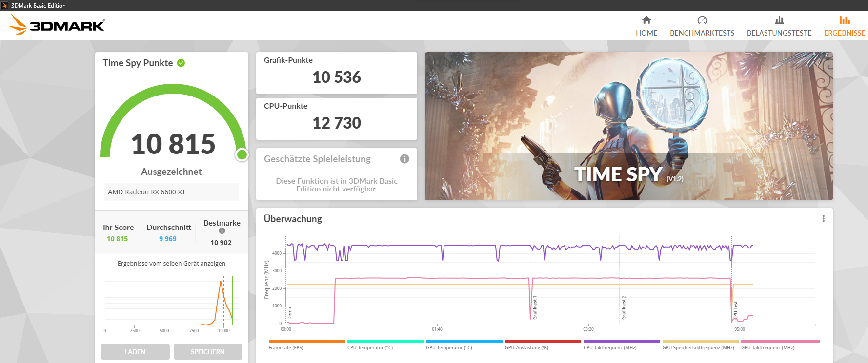
Task: Click the AMD Radeon RX 6600 XT field
Action: (172, 192)
